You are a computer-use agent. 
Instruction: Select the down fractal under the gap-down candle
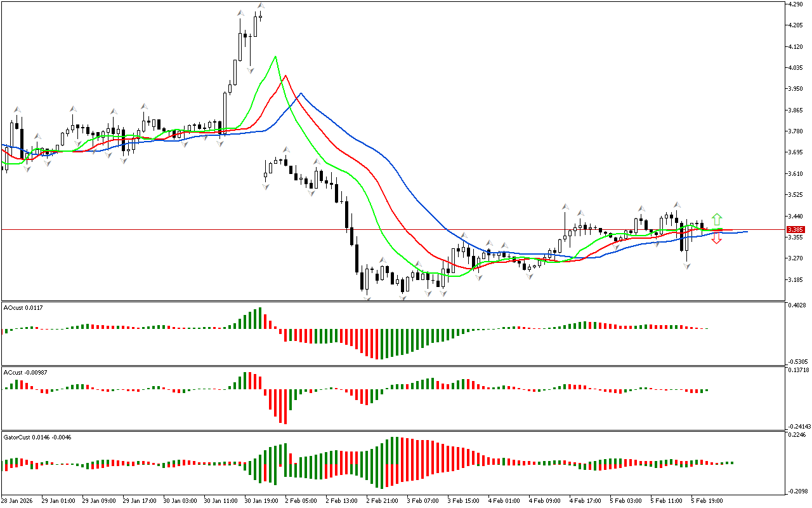point(265,186)
